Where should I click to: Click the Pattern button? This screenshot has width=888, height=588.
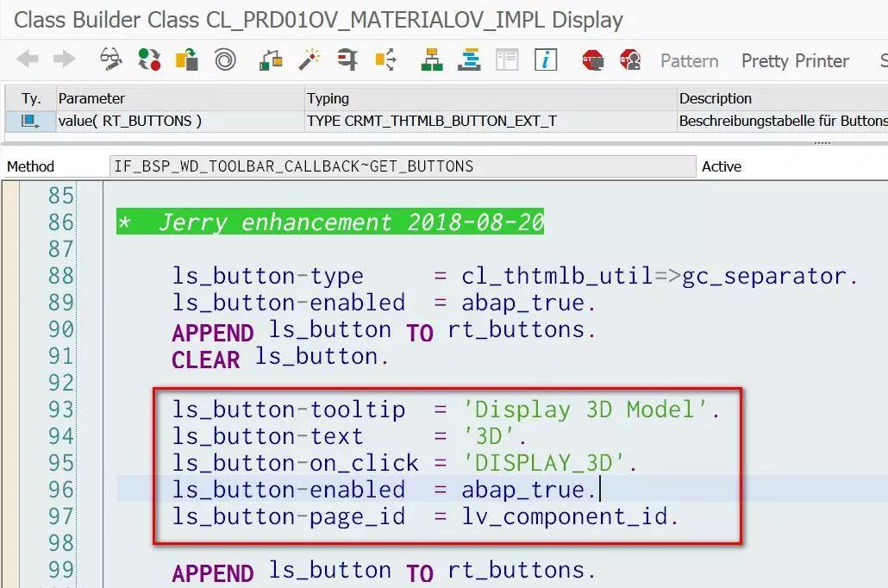pos(689,60)
